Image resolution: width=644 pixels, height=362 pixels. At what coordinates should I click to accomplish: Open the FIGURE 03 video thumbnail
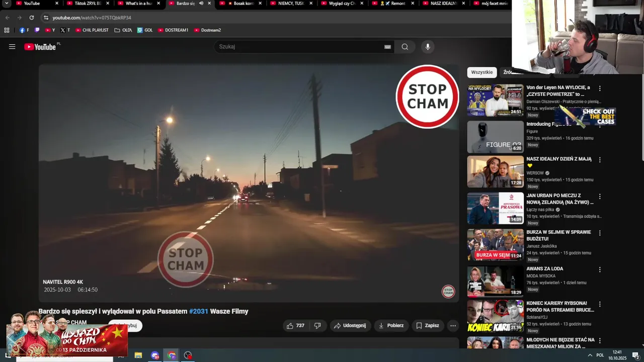coord(495,137)
